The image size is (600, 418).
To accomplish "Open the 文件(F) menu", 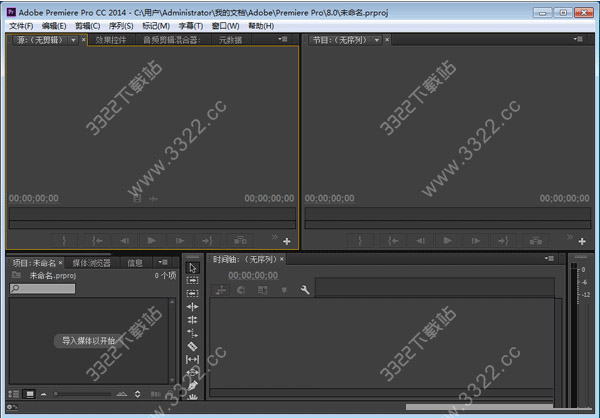I will coord(21,26).
